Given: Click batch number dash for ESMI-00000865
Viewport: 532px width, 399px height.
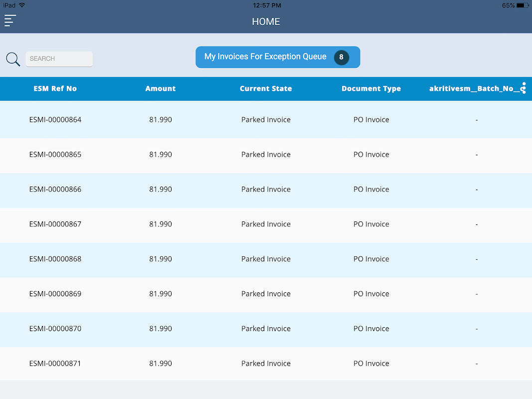Looking at the screenshot, I should (x=477, y=155).
